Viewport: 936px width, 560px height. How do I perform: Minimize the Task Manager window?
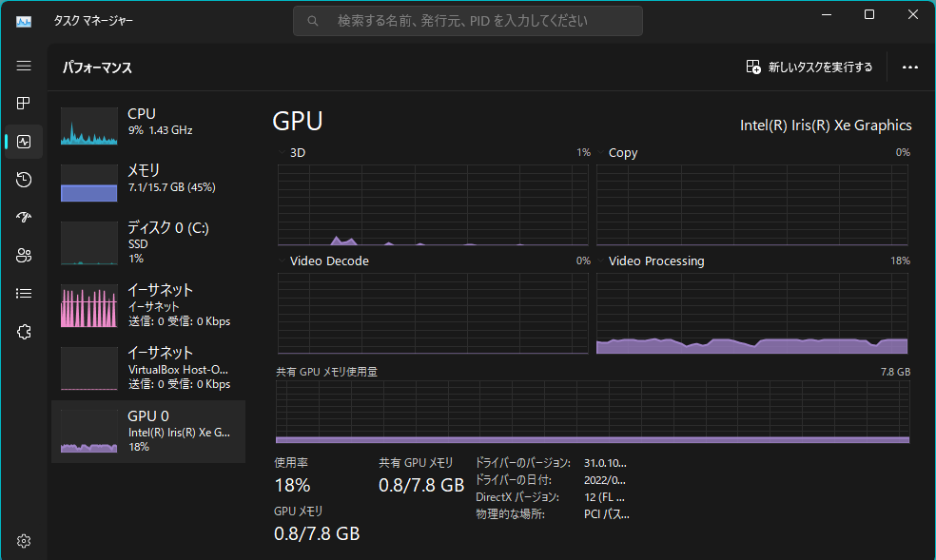coord(827,14)
